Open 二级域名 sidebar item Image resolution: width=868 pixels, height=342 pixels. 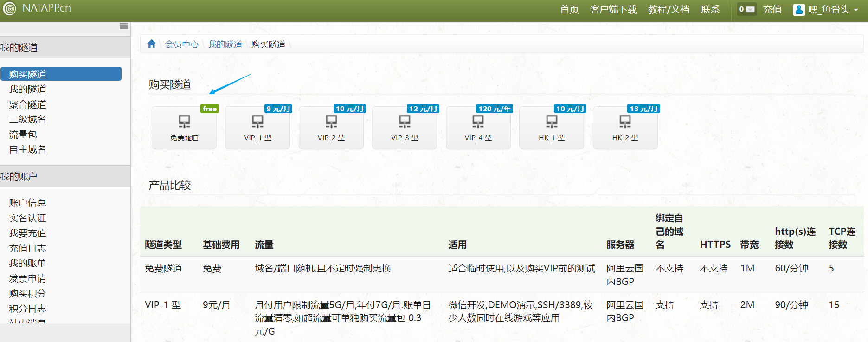pos(27,119)
